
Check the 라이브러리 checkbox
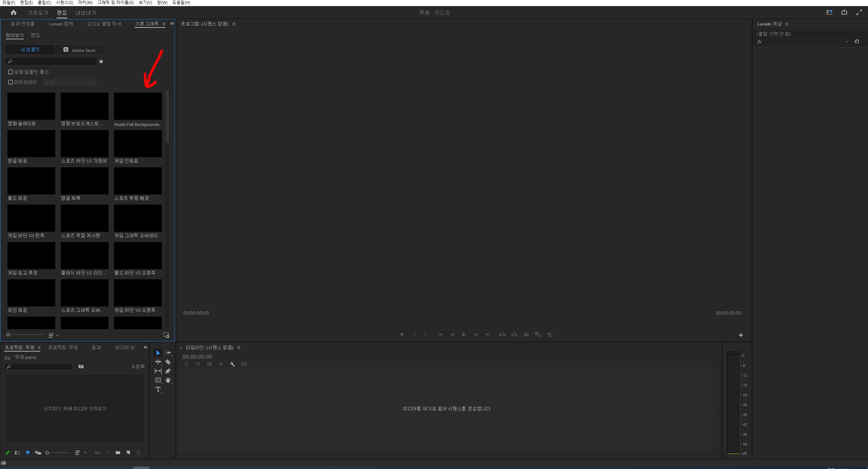[10, 82]
